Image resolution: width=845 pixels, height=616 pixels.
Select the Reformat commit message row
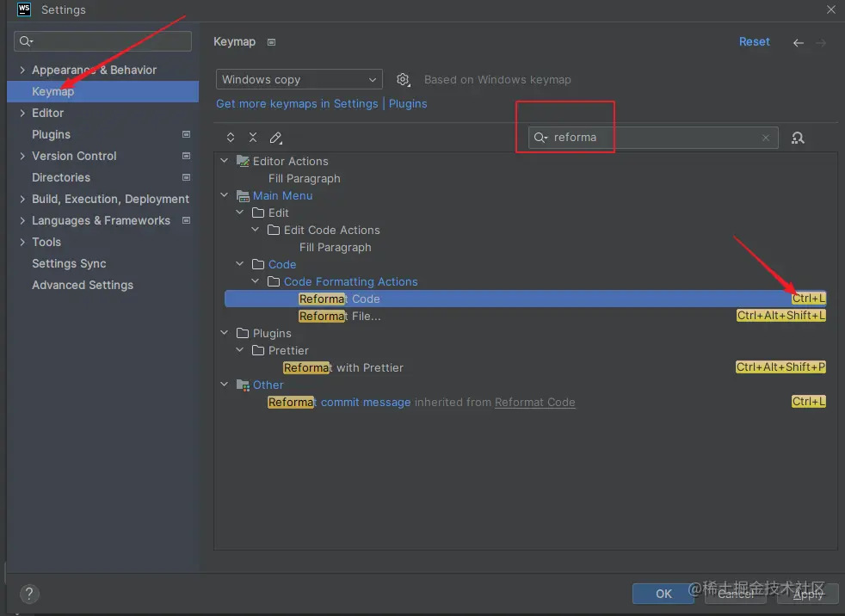(x=526, y=403)
